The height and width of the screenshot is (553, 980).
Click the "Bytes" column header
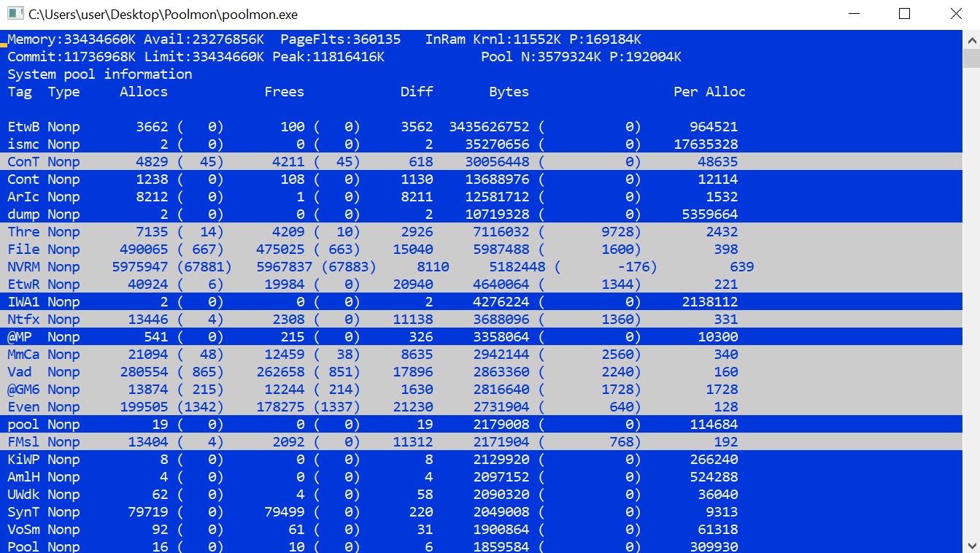(x=509, y=92)
